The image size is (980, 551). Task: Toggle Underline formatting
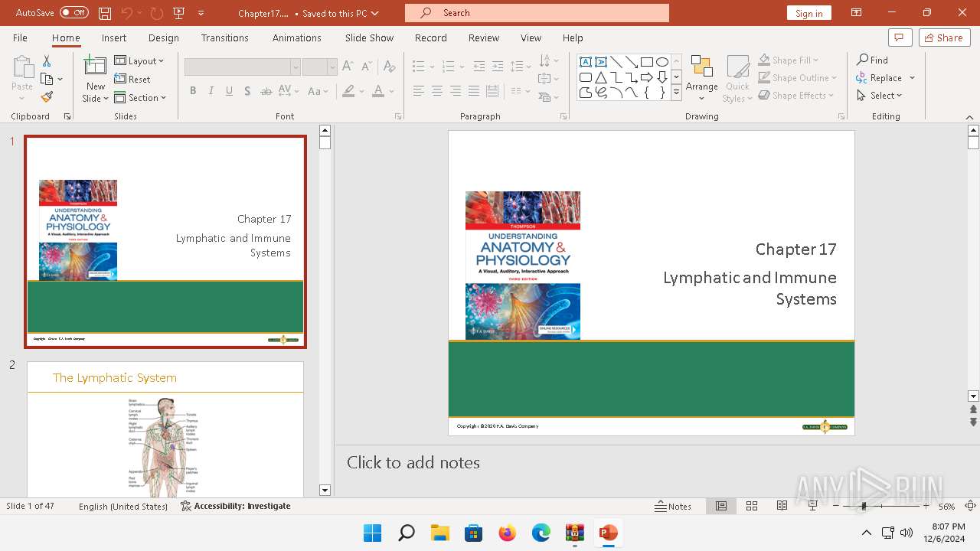coord(229,91)
